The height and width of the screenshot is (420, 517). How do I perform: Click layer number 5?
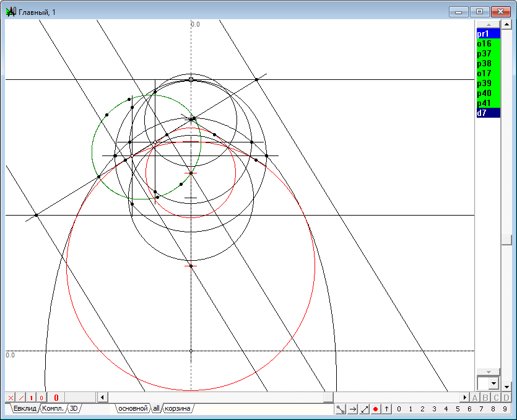tap(458, 409)
